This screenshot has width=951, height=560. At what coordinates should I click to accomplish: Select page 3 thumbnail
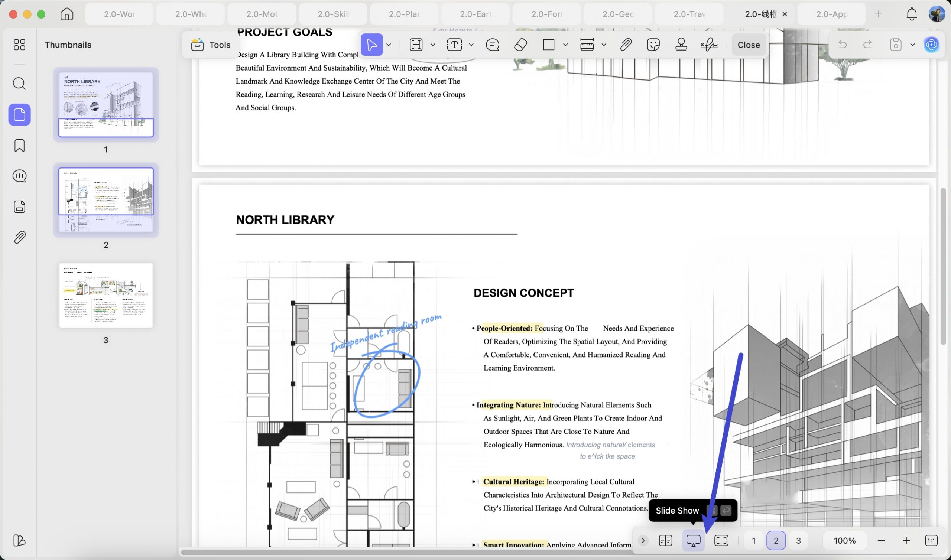click(106, 296)
